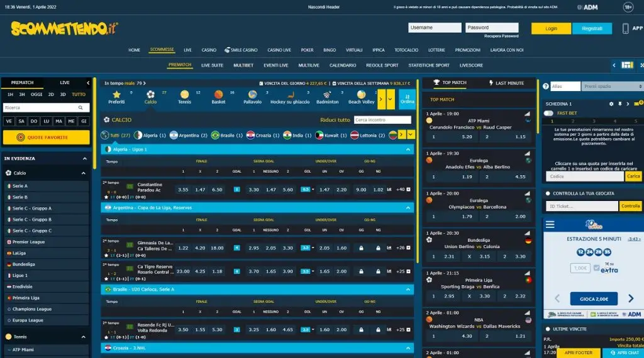Collapse the Algeria - Ligue 1 section
The image size is (644, 358).
pos(408,149)
